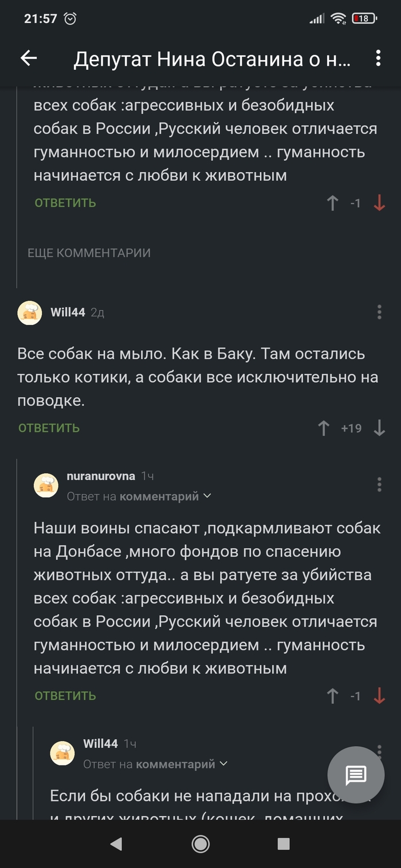
Task: Open options menu for nuranurovna's comment
Action: pyautogui.click(x=379, y=484)
